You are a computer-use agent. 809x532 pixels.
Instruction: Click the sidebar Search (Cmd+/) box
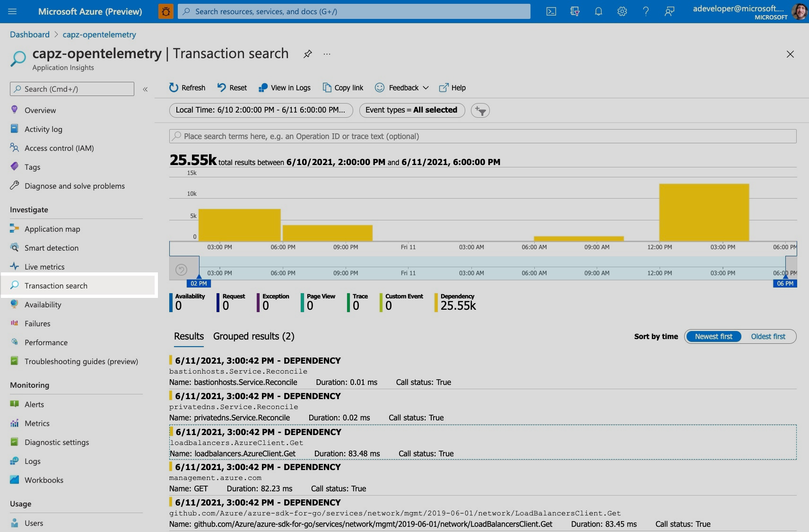click(x=72, y=89)
